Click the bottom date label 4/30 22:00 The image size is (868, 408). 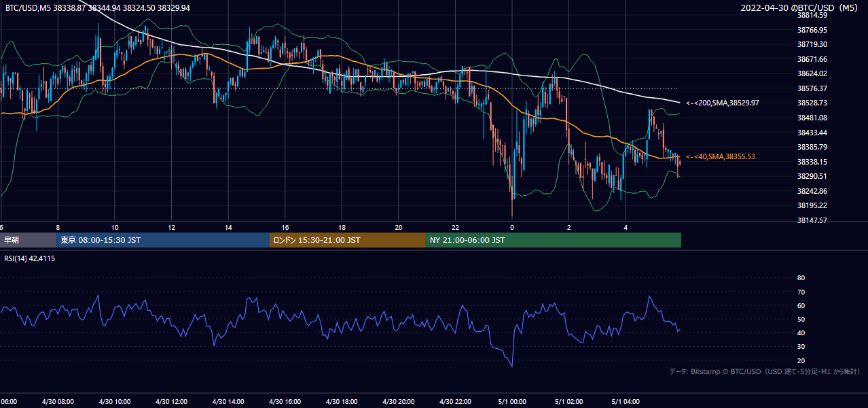[x=455, y=401]
